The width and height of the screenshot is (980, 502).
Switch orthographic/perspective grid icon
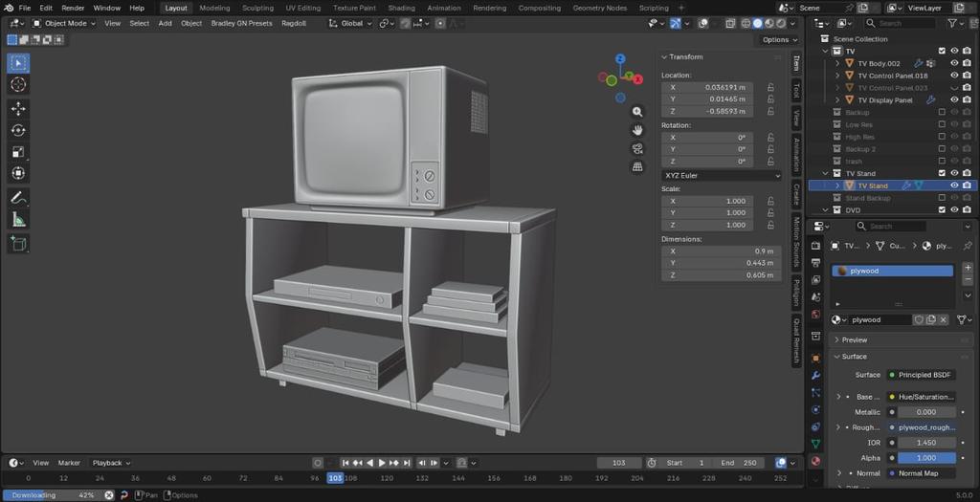pyautogui.click(x=636, y=166)
